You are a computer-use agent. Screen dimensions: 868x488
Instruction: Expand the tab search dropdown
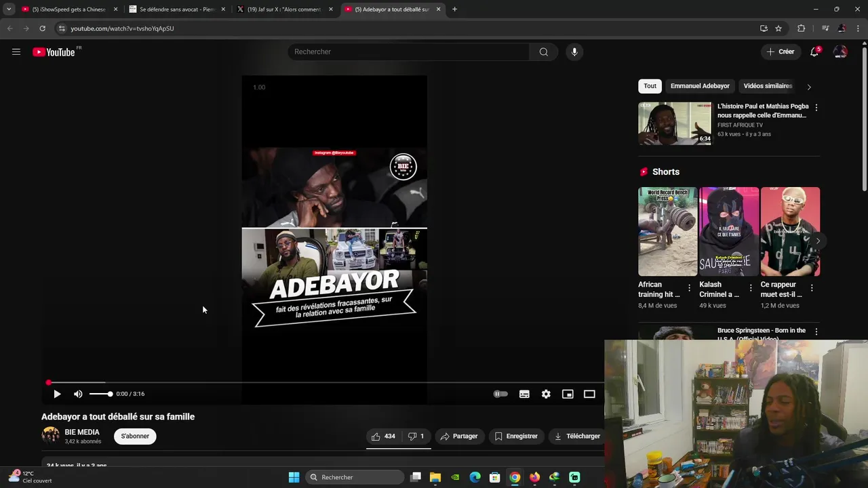pos(9,9)
